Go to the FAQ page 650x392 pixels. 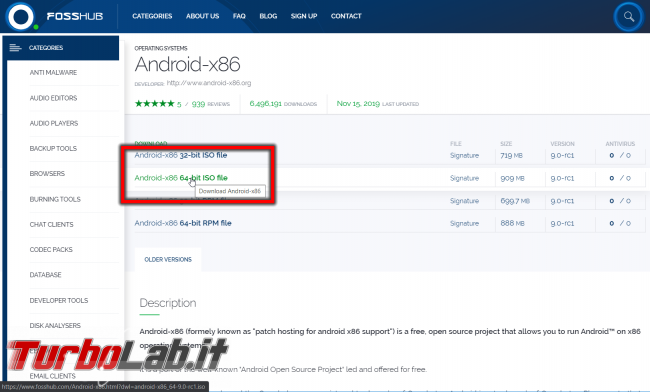tap(239, 16)
